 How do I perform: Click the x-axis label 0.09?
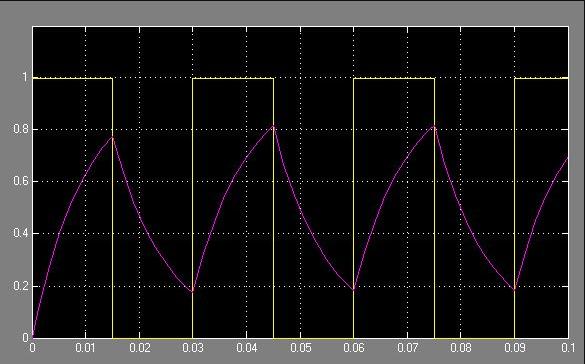click(x=515, y=348)
